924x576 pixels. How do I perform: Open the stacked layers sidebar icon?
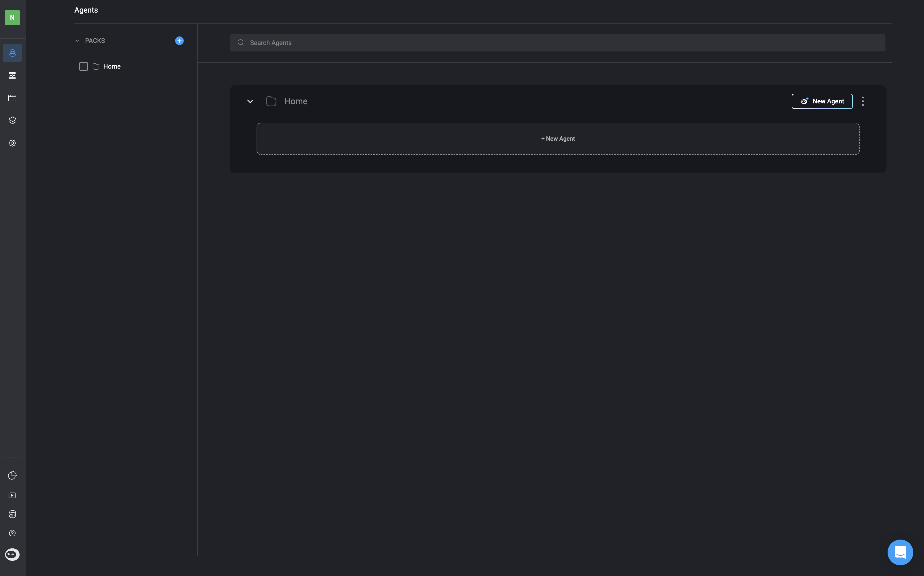pos(12,120)
